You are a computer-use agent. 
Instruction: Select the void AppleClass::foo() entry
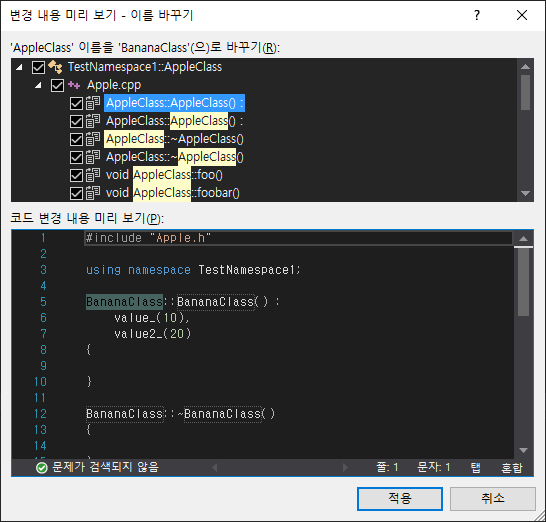pos(164,175)
